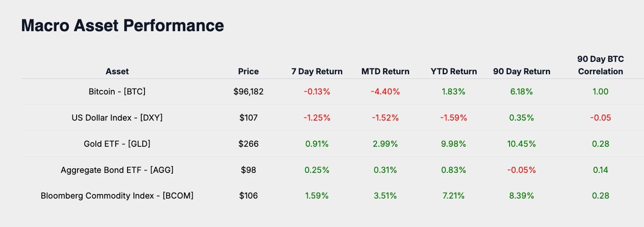Sort by 90 Day BTC Correlation header
Screen dimensions: 644x227
coord(600,66)
